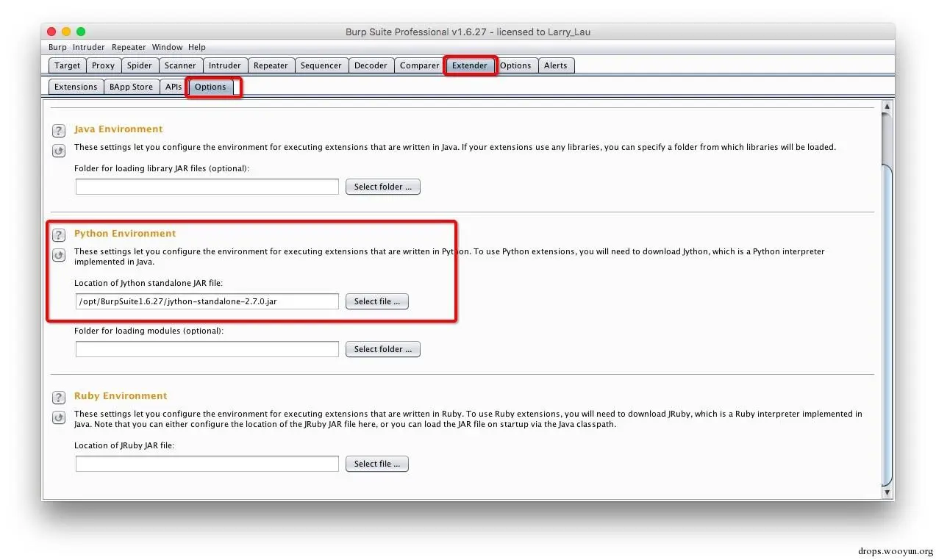Open the Repeater menu

(129, 47)
